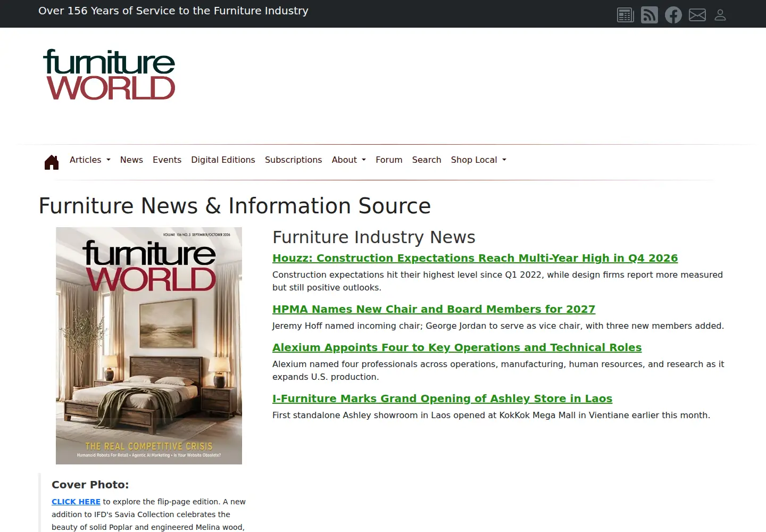
Task: Visit the Facebook page icon
Action: pos(673,15)
